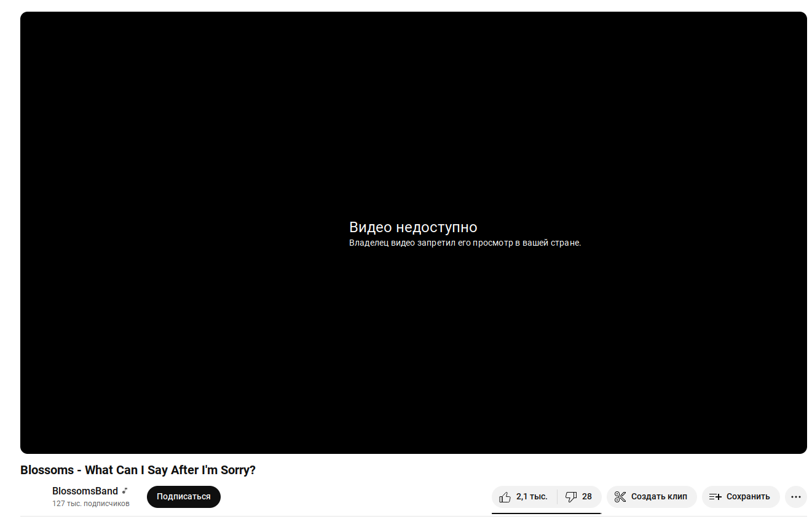The width and height of the screenshot is (812, 519).
Task: Click the top-left corner of the video player
Action: [x=26, y=17]
